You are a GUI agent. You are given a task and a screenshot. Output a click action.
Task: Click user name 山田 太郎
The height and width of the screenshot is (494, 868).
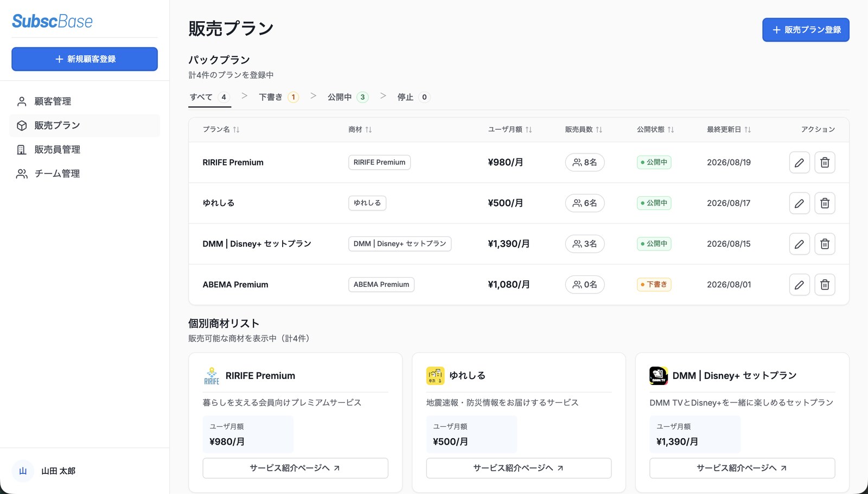(59, 471)
